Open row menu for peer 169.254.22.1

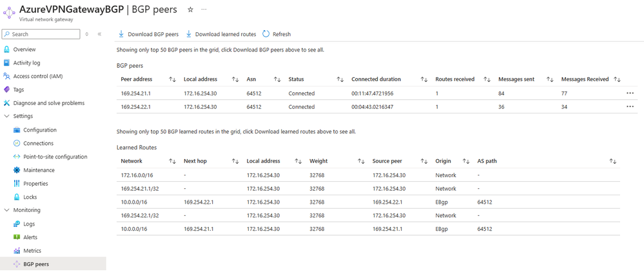point(630,107)
